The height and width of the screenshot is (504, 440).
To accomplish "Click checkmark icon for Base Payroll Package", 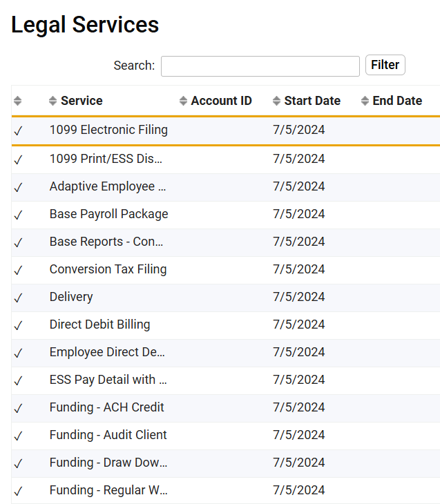I will 19,215.
